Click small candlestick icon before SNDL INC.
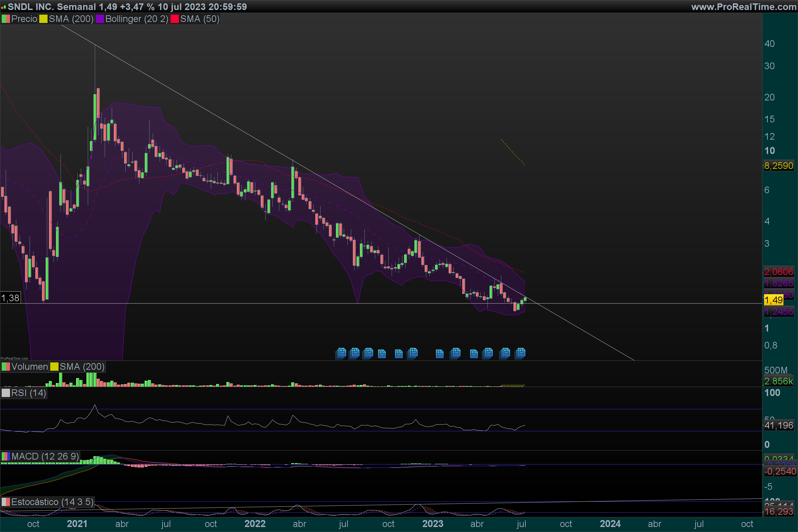 coord(3,7)
